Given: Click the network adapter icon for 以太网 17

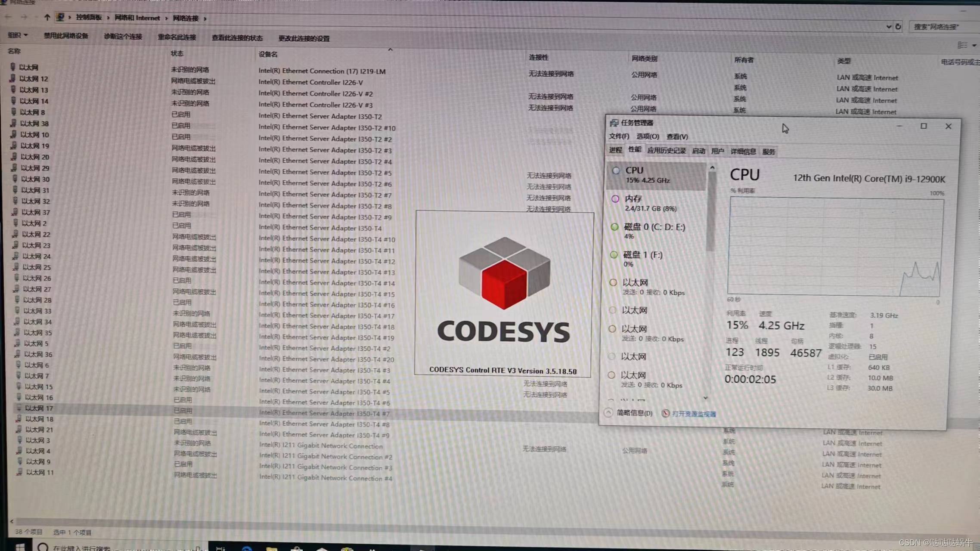Looking at the screenshot, I should pyautogui.click(x=20, y=408).
